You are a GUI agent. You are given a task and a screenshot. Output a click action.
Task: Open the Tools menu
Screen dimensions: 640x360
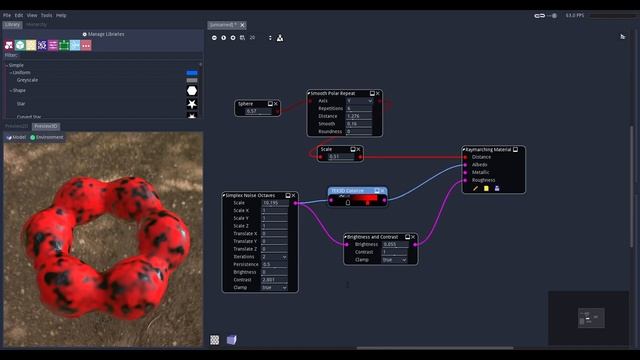pyautogui.click(x=47, y=16)
